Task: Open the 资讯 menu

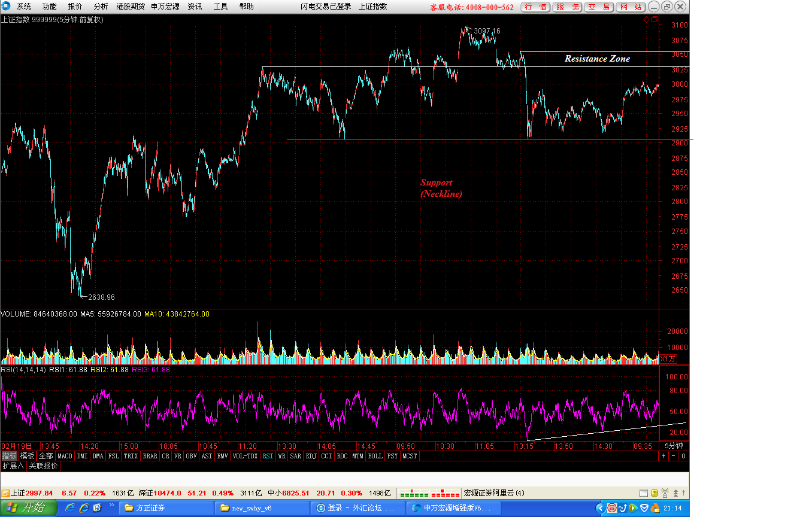Action: coord(195,7)
